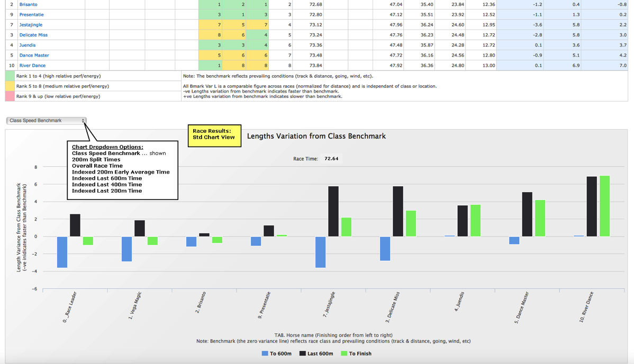Click the Race Time value 72.64

click(331, 158)
